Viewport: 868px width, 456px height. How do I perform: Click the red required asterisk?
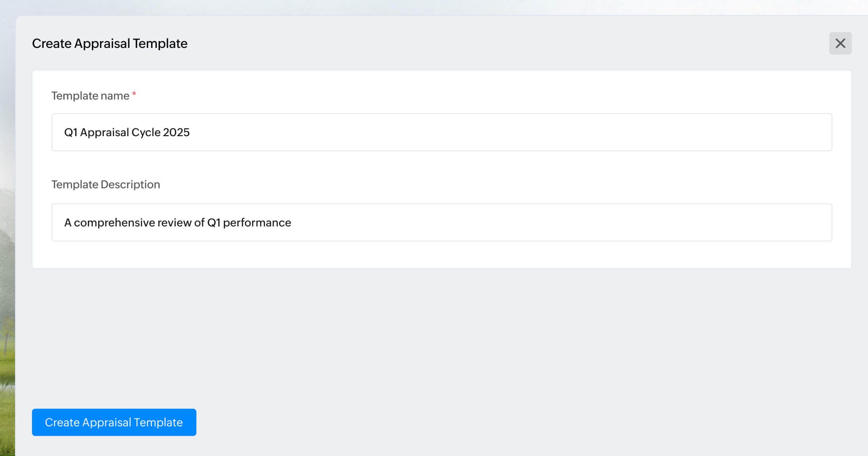click(134, 94)
